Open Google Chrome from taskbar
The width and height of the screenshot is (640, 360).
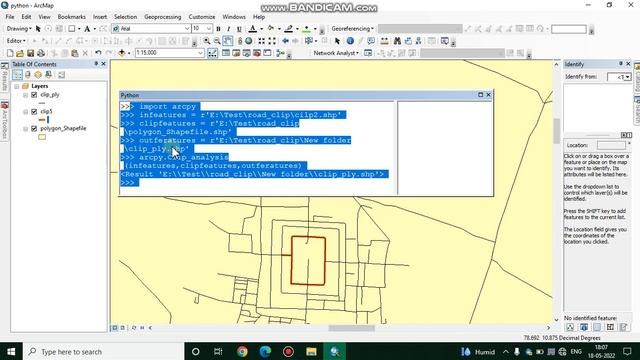tap(242, 351)
